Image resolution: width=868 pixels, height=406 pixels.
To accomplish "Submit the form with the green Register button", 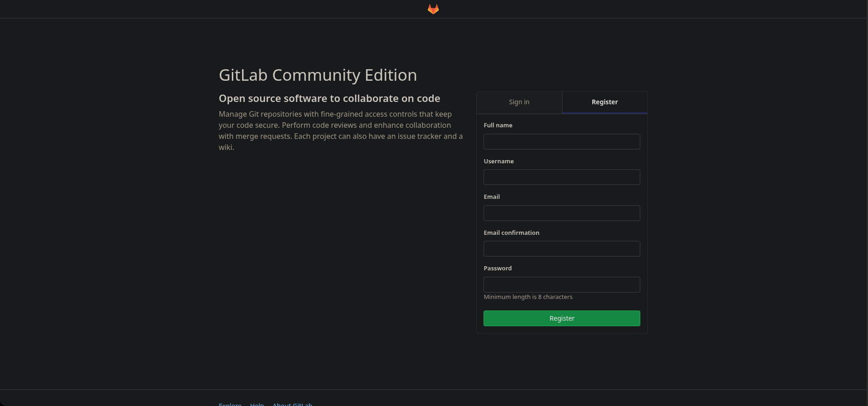I will [562, 318].
